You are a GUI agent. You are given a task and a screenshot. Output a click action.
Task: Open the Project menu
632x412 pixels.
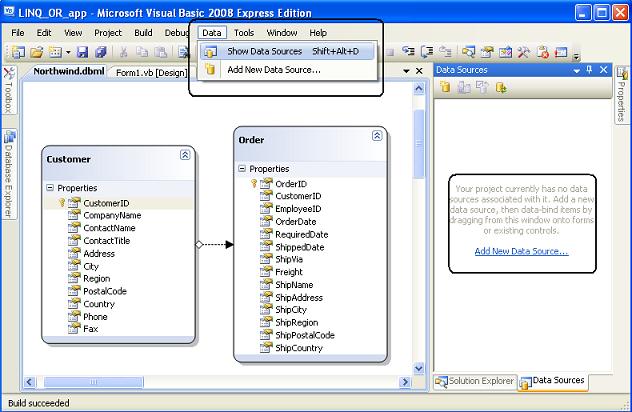click(x=108, y=33)
